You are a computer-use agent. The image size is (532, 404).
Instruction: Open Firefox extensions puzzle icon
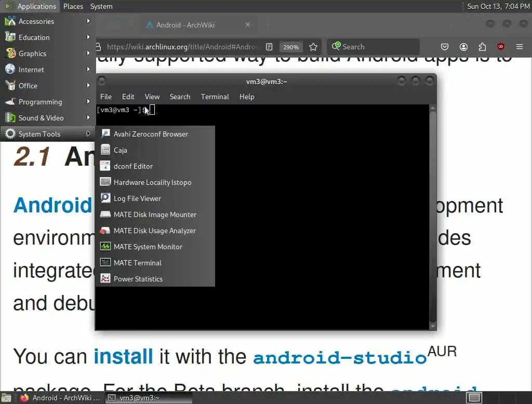[482, 47]
